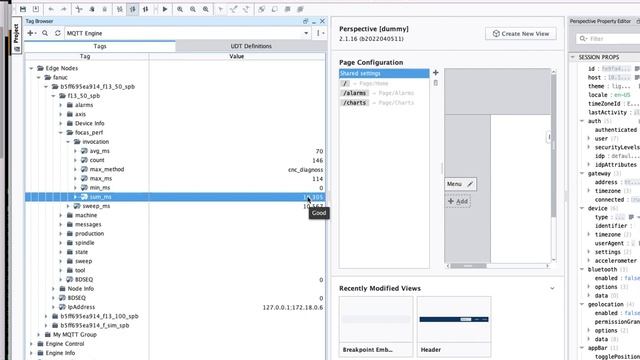Switch to the Tags tab

tap(100, 46)
